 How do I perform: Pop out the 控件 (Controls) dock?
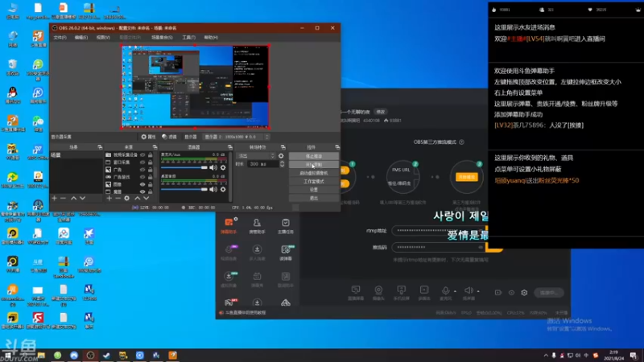pos(337,147)
